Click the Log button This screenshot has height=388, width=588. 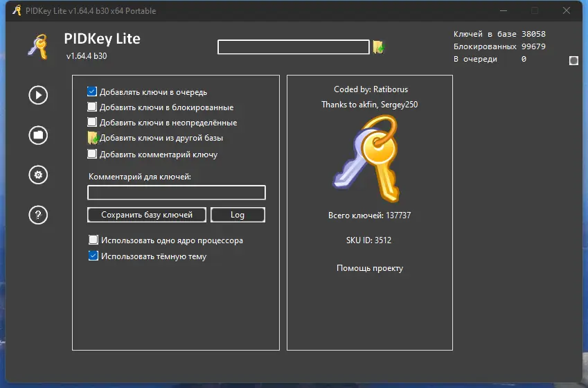238,215
